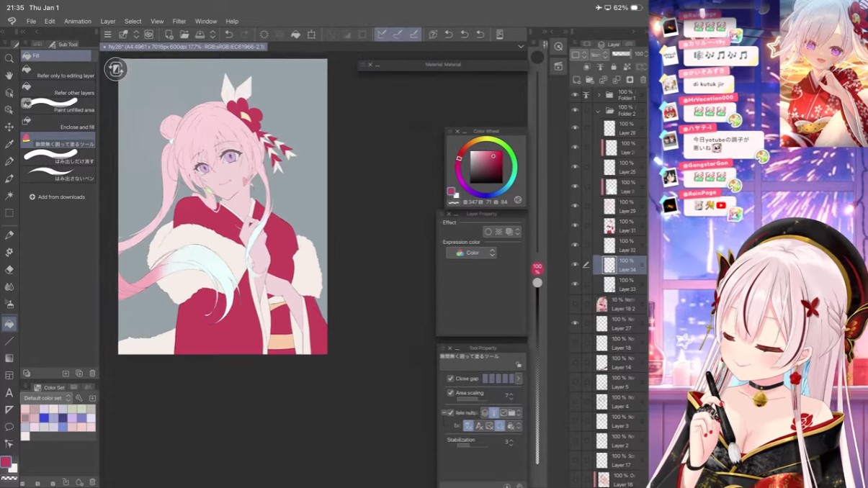Open the Default color set dropdown
Viewport: 868px width, 488px height.
tap(48, 398)
